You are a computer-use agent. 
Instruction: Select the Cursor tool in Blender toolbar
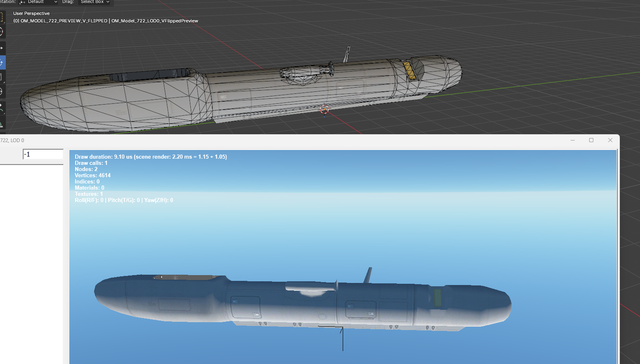tap(1, 32)
